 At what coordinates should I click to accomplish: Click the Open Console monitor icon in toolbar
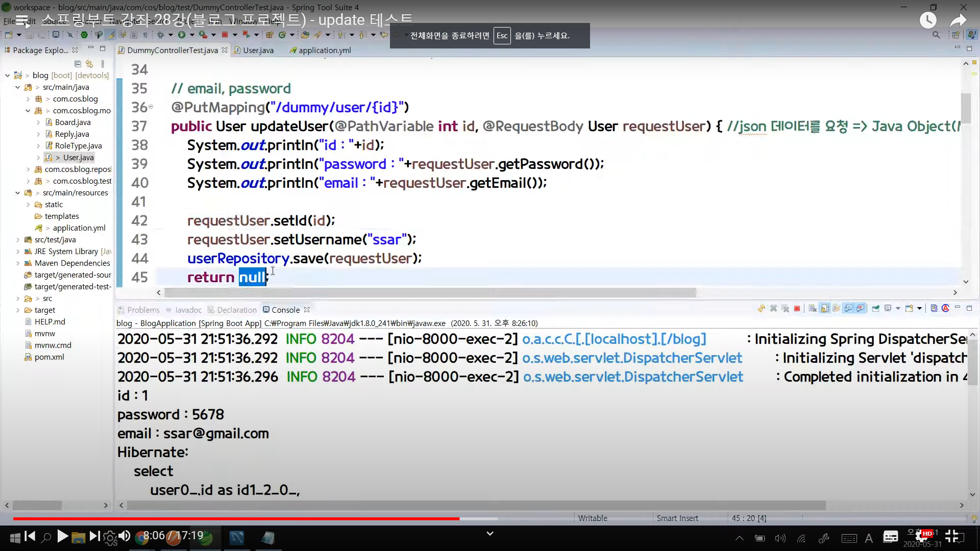56,35
